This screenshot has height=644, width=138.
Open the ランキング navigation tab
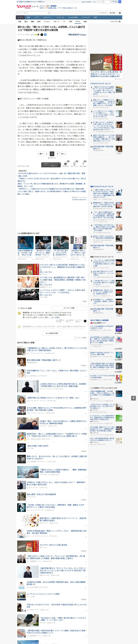click(x=86, y=17)
